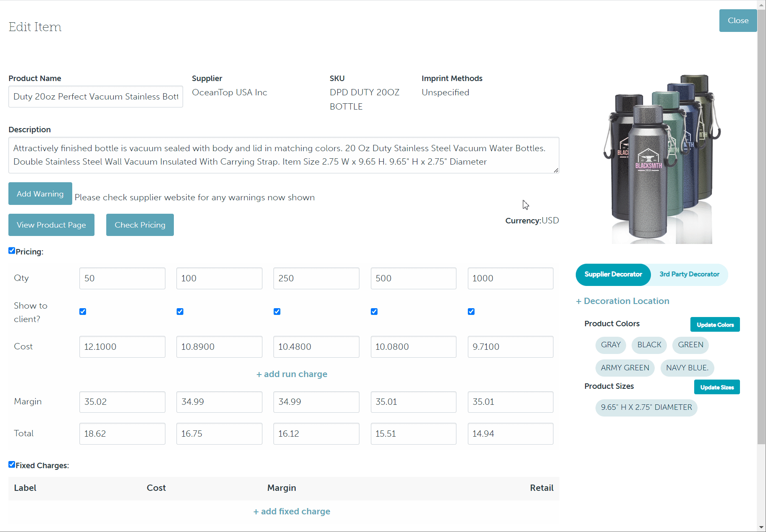The width and height of the screenshot is (766, 532).
Task: Select the NAVY BLUE product color
Action: pyautogui.click(x=687, y=368)
